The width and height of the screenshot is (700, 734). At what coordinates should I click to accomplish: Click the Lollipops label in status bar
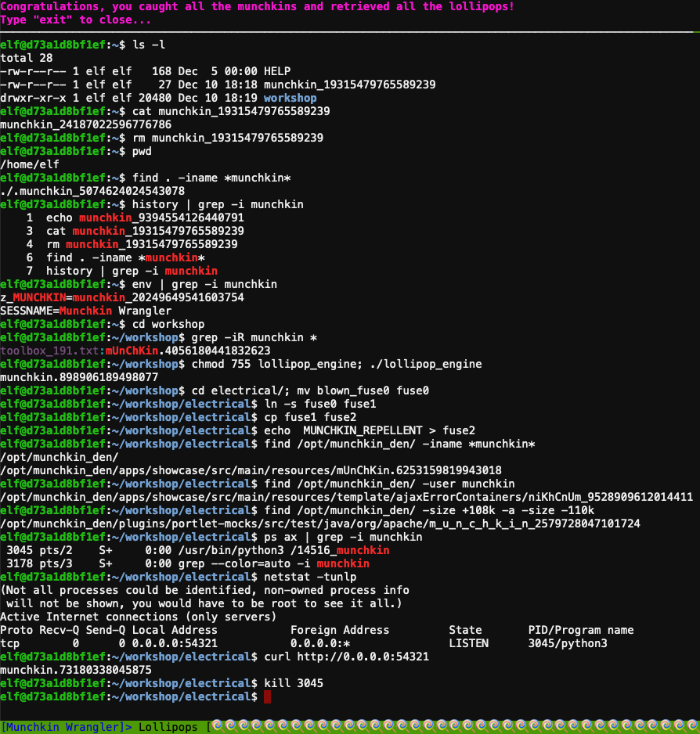point(168,727)
